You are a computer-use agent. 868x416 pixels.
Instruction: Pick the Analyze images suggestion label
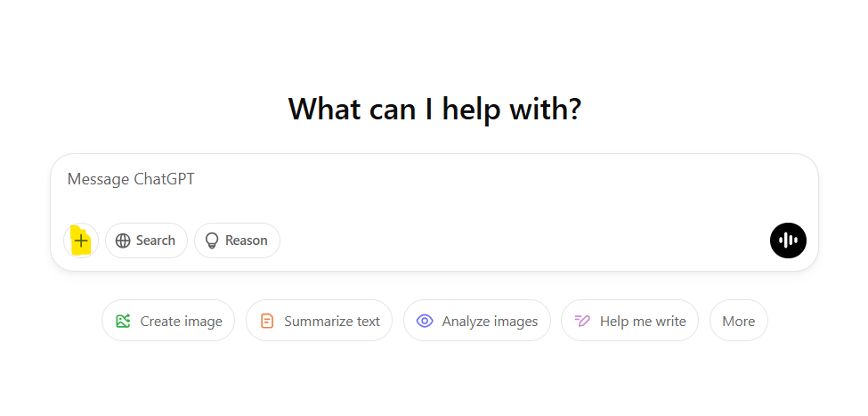pos(490,321)
